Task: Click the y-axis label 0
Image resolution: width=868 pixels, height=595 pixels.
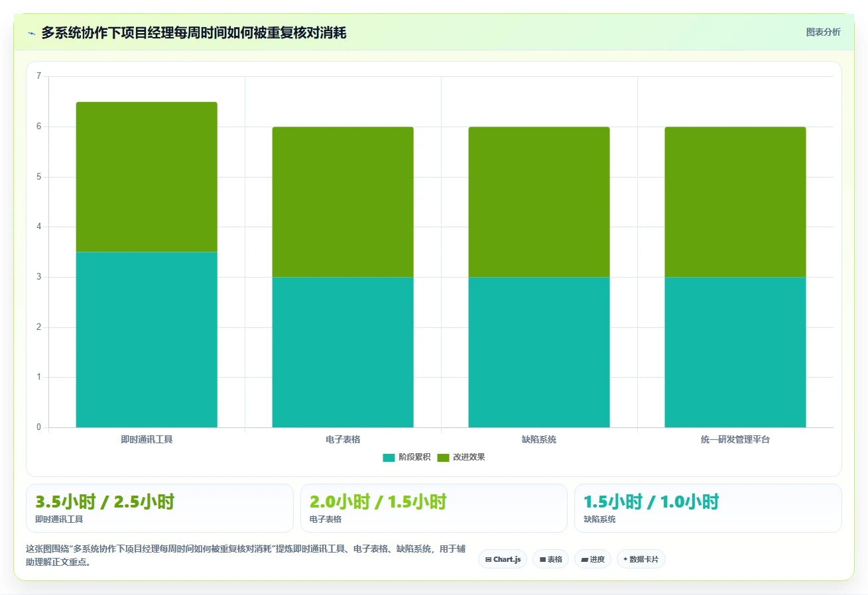Action: click(38, 427)
